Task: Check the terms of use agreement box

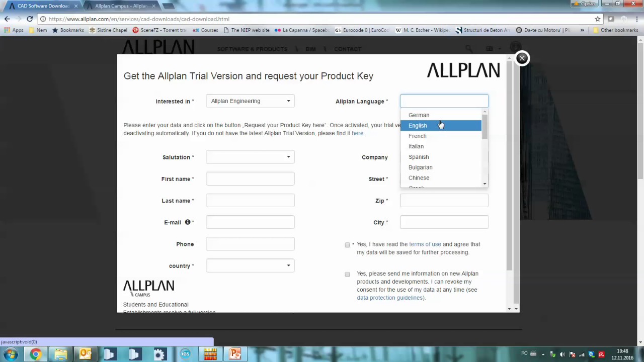Action: (347, 245)
